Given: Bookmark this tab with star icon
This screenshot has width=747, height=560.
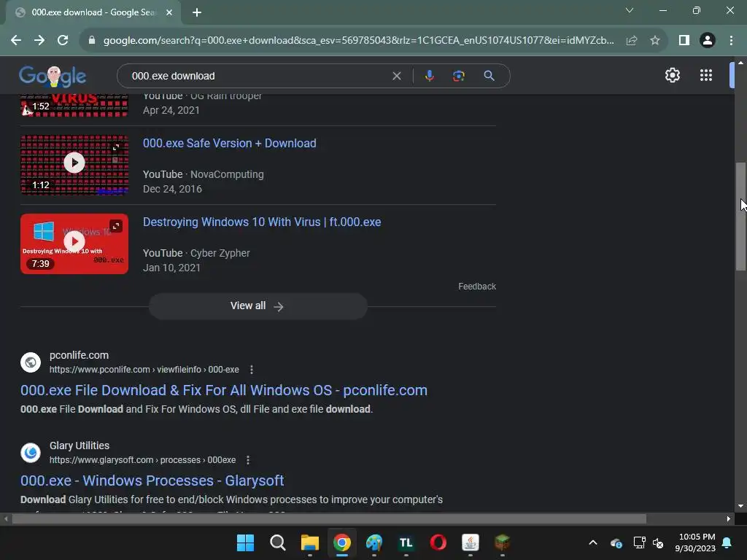Looking at the screenshot, I should [x=655, y=41].
